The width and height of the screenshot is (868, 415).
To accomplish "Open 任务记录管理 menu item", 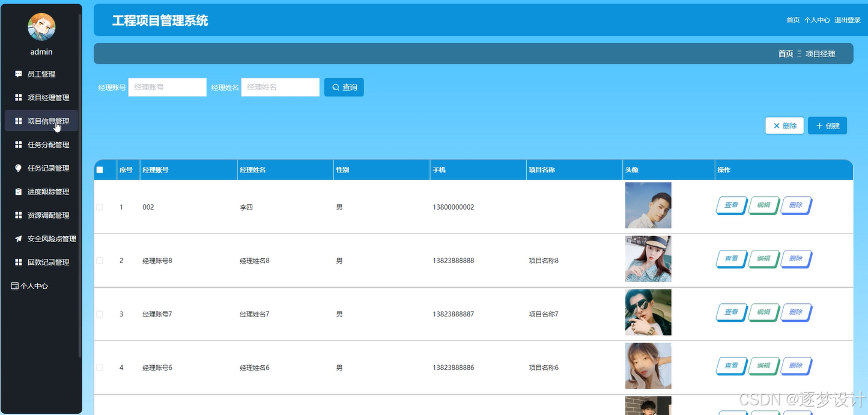I will [x=41, y=168].
